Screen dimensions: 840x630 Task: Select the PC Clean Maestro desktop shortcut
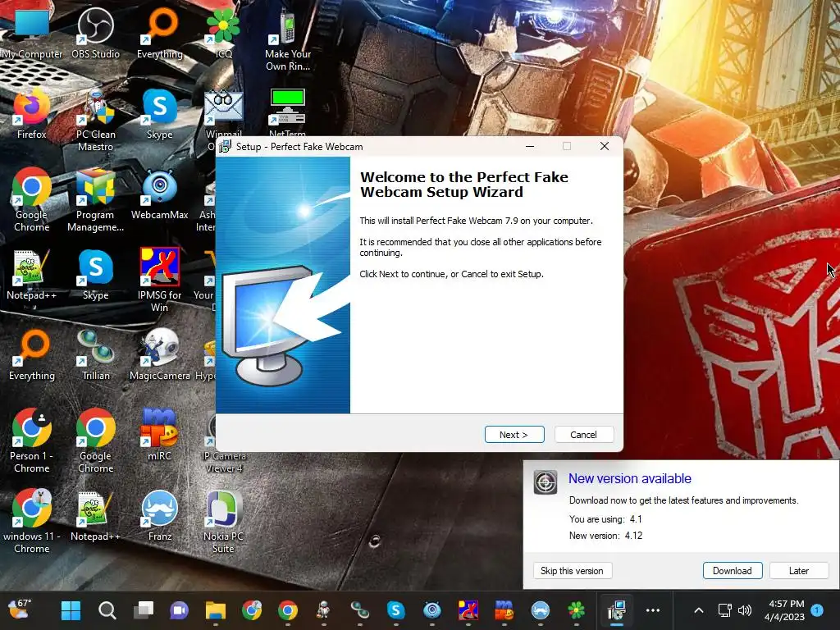point(95,121)
